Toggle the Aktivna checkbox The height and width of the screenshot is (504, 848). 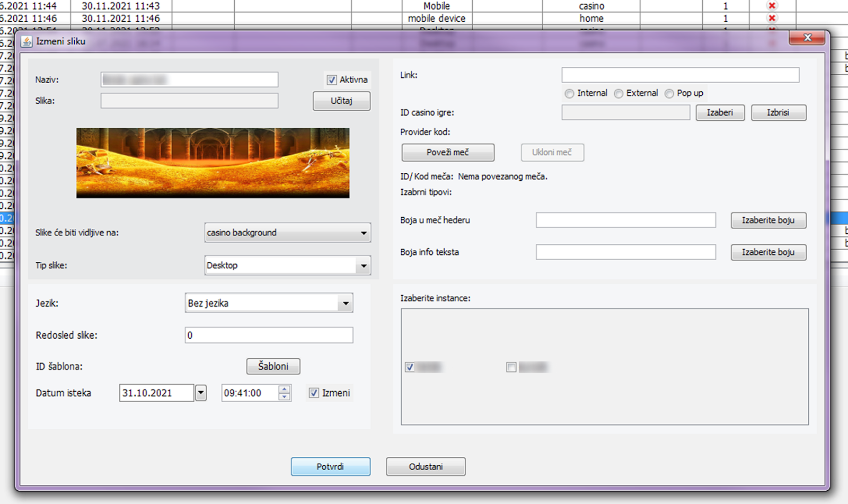click(332, 79)
